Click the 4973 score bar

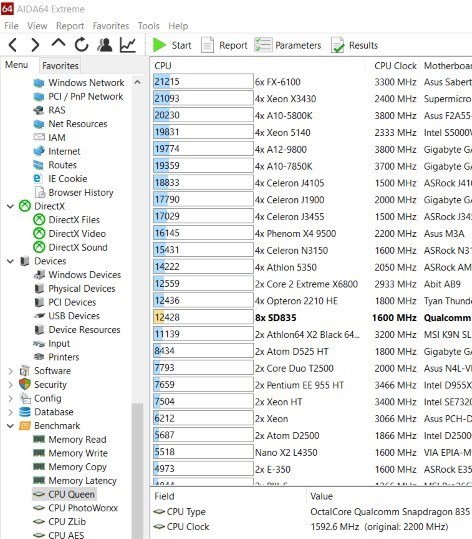click(203, 469)
